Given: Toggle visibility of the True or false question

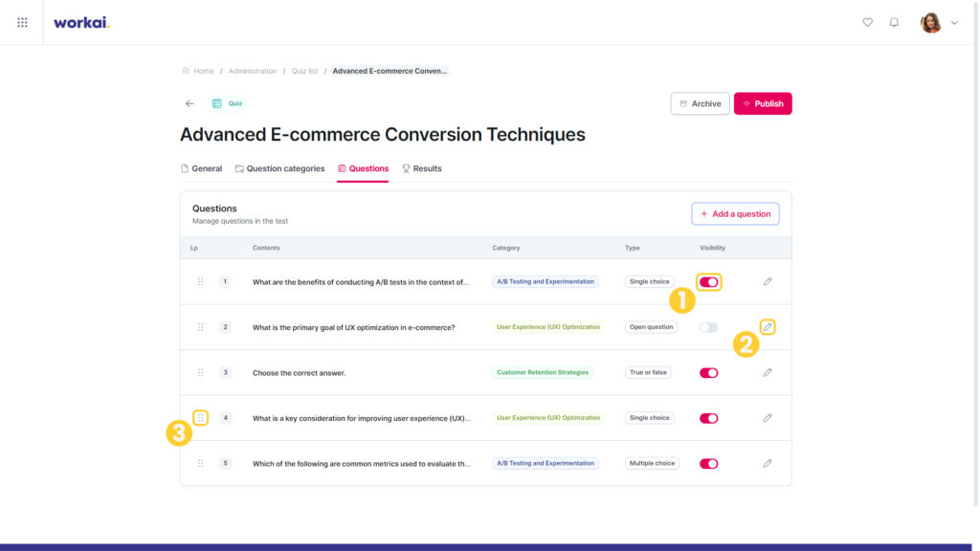Looking at the screenshot, I should click(709, 373).
